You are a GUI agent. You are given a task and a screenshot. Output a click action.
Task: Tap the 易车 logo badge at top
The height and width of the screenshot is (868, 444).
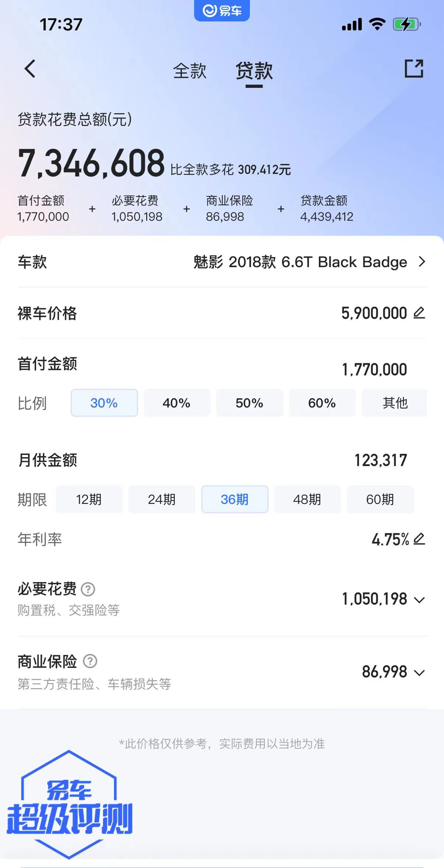click(x=222, y=10)
